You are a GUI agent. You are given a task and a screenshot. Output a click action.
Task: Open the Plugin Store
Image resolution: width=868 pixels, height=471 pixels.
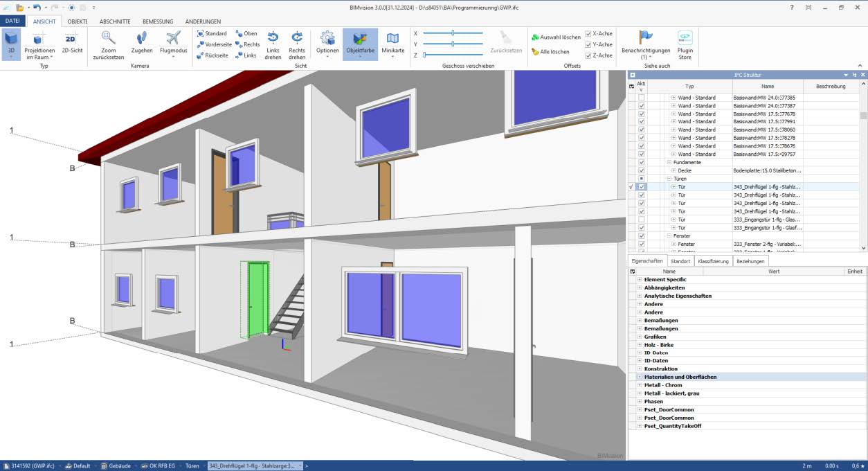(x=685, y=44)
